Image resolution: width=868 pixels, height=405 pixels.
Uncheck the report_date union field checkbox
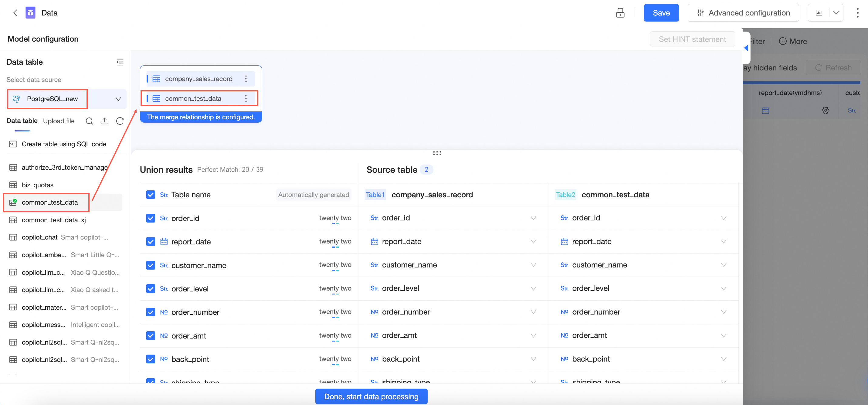(x=151, y=242)
